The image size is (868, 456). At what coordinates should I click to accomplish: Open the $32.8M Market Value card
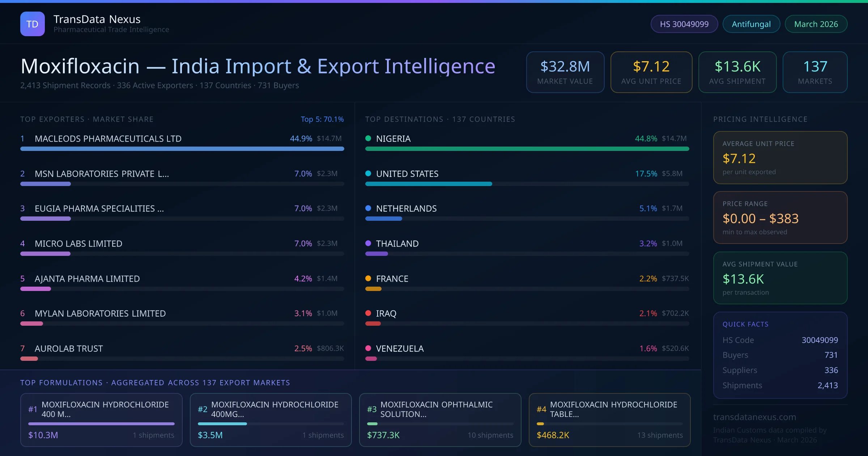point(565,72)
